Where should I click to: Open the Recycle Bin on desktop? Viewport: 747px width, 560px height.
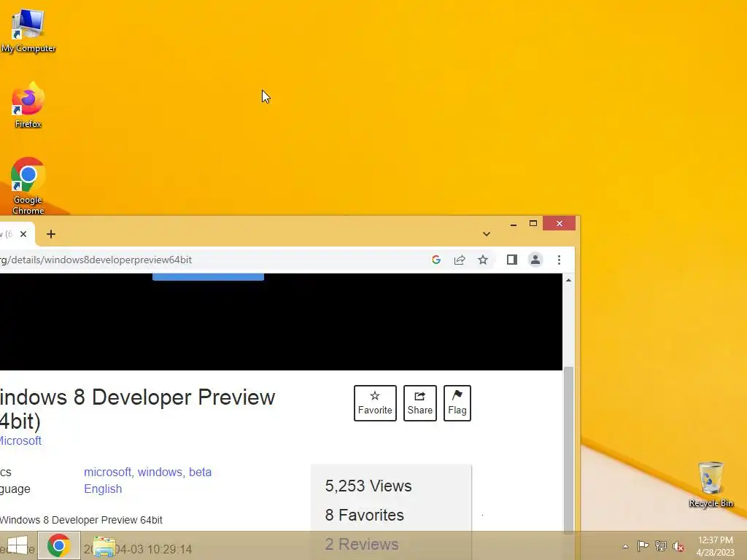pyautogui.click(x=711, y=484)
